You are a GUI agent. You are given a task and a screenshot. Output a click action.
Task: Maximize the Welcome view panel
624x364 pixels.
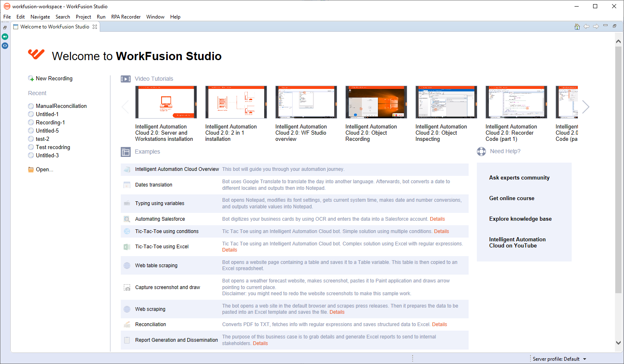point(615,26)
